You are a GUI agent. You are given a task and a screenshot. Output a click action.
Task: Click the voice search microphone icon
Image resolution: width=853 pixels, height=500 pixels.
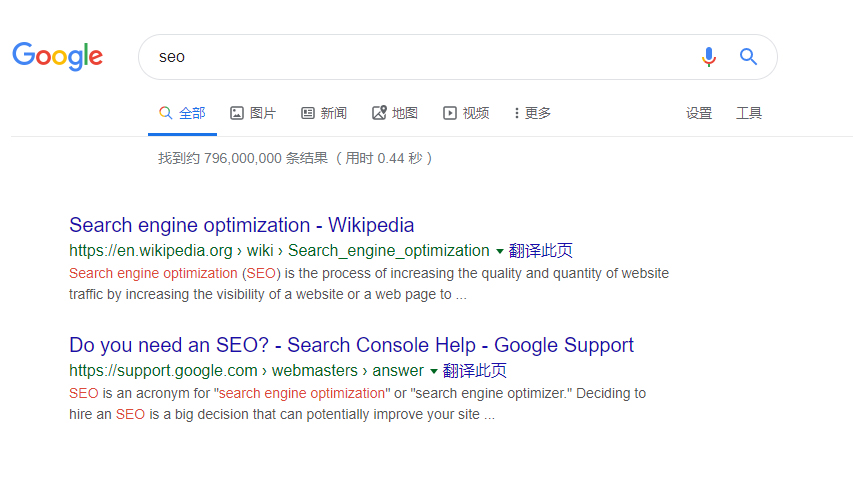709,57
